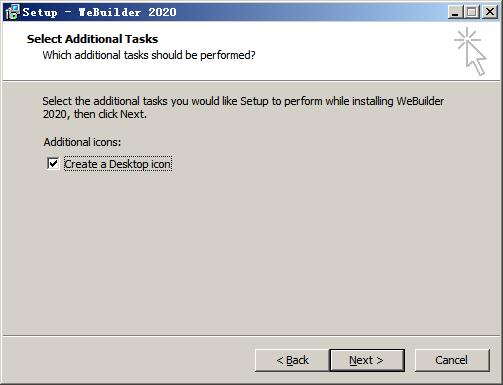The height and width of the screenshot is (385, 503).
Task: Click the "Additional icons:" group label
Action: tap(82, 142)
